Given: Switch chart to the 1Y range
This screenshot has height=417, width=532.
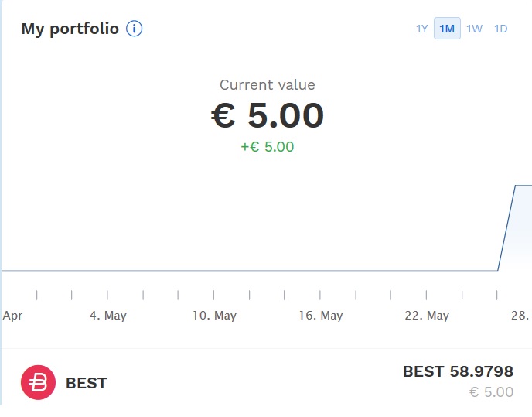Looking at the screenshot, I should [421, 29].
